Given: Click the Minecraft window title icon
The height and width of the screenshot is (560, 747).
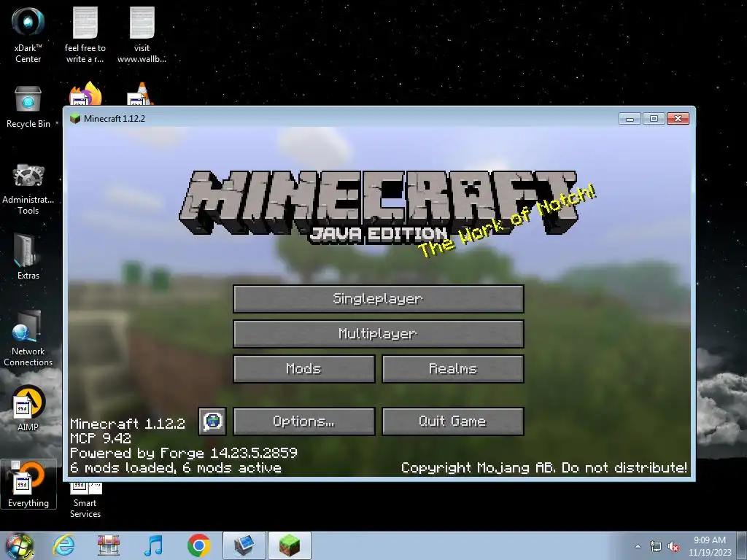Looking at the screenshot, I should [x=75, y=119].
